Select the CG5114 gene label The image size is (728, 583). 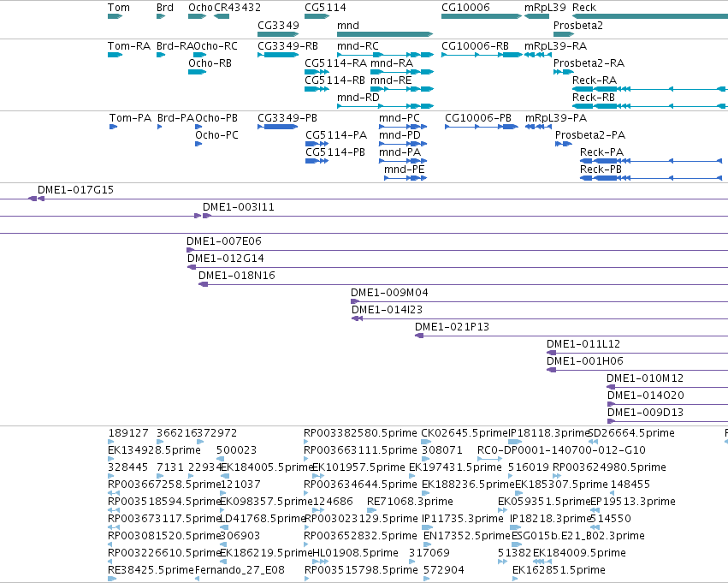(x=325, y=8)
